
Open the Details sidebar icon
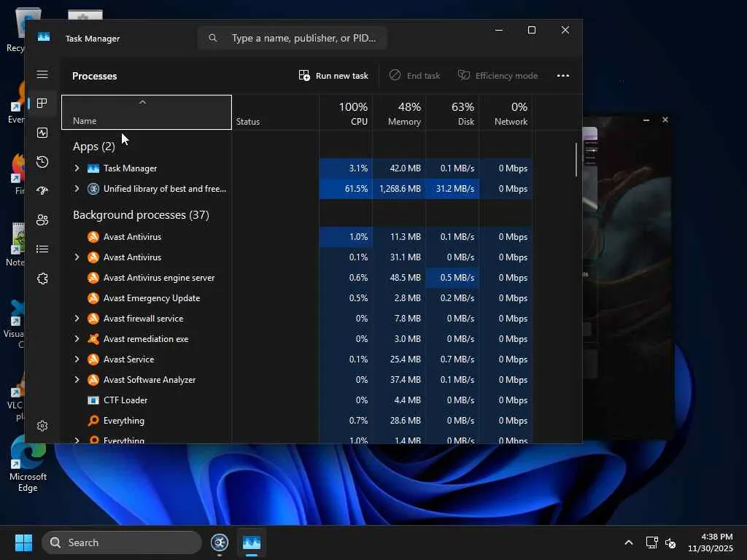coord(42,249)
